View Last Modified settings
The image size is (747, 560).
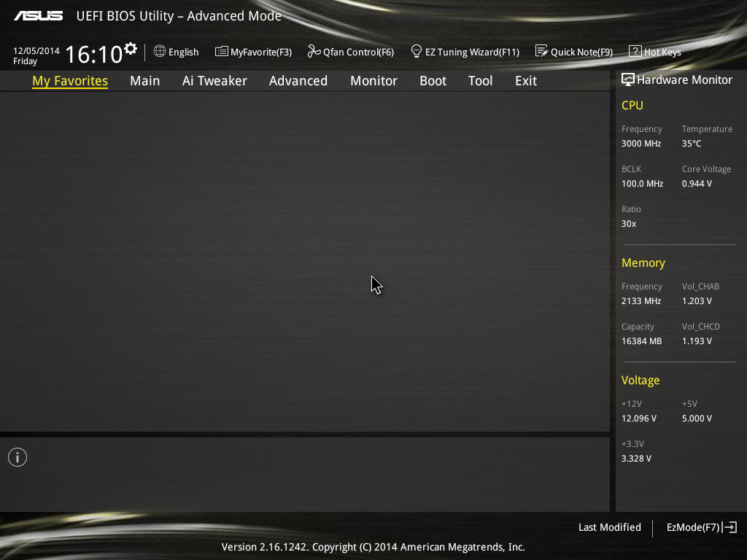610,527
